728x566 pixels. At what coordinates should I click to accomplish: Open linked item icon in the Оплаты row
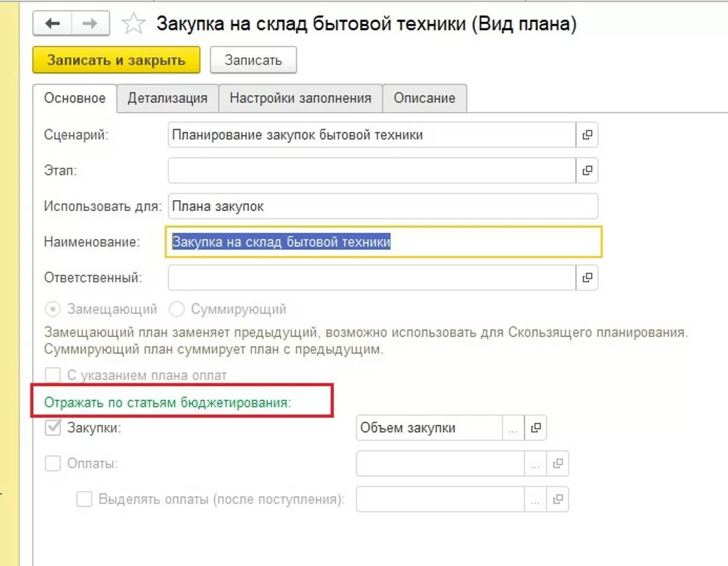tap(558, 464)
